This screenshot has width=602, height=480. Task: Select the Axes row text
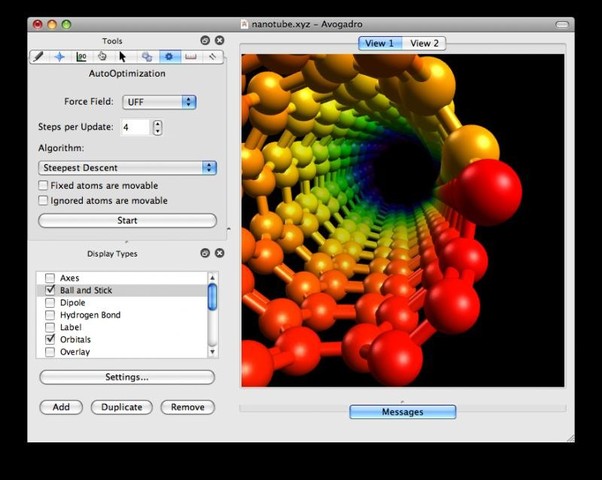click(69, 278)
